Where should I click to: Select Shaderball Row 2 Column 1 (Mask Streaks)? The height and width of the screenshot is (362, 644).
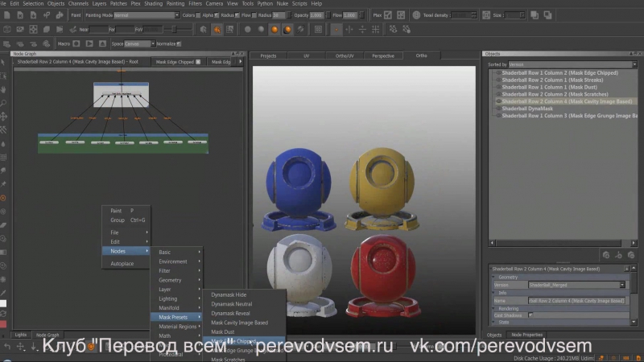pos(552,80)
